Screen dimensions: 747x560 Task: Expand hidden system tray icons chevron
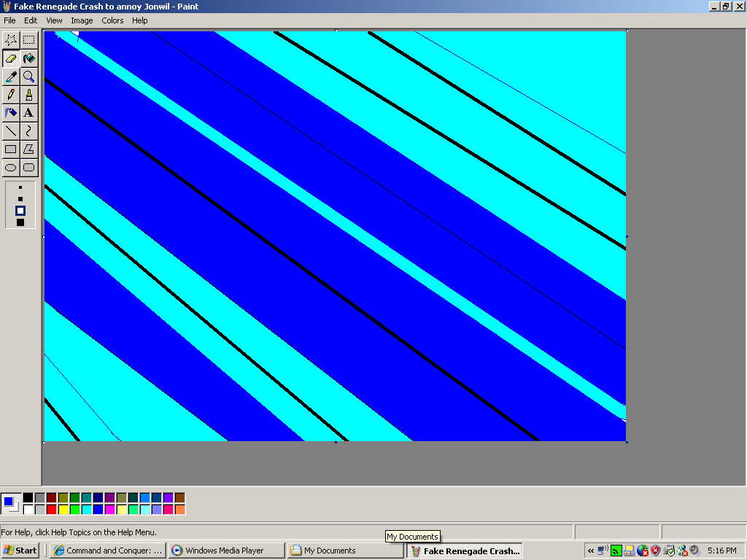tap(591, 551)
